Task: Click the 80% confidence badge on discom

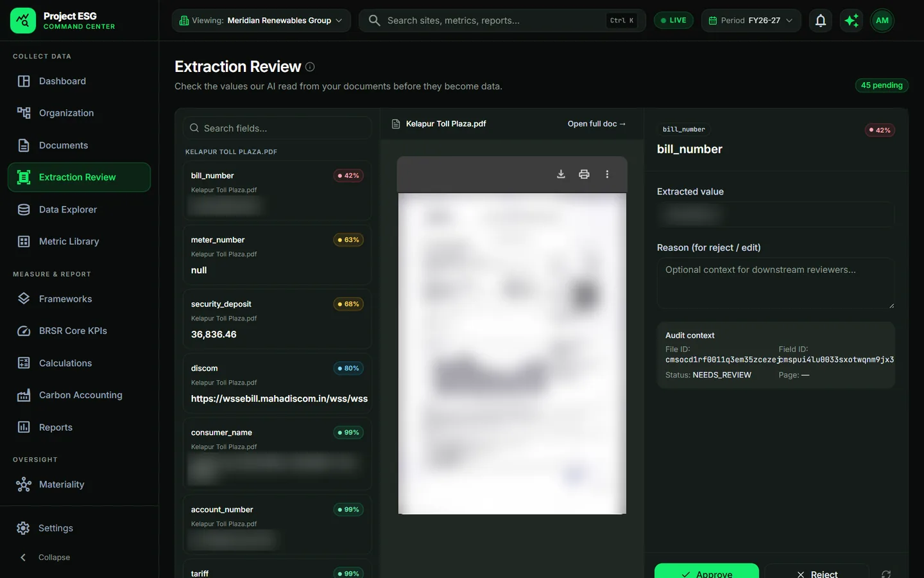Action: [348, 368]
